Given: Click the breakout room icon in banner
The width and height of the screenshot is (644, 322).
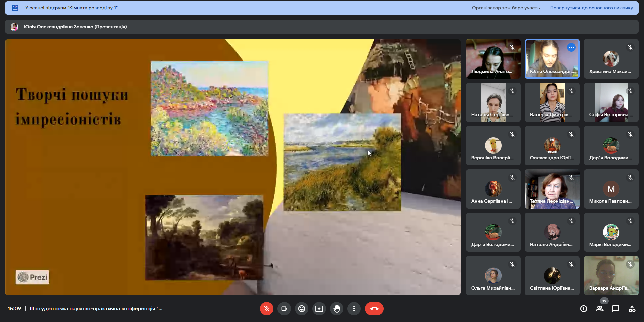Looking at the screenshot, I should [x=15, y=8].
